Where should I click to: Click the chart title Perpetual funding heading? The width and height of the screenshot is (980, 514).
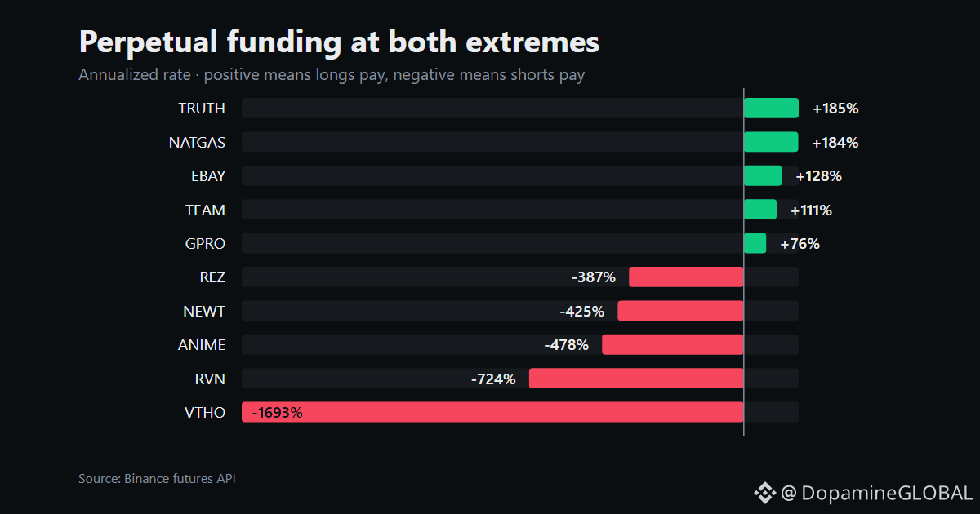coord(339,42)
